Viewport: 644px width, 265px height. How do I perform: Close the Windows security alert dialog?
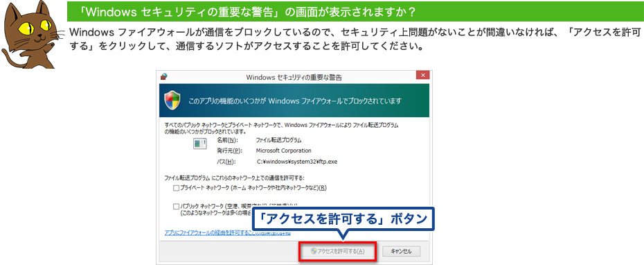pyautogui.click(x=422, y=76)
